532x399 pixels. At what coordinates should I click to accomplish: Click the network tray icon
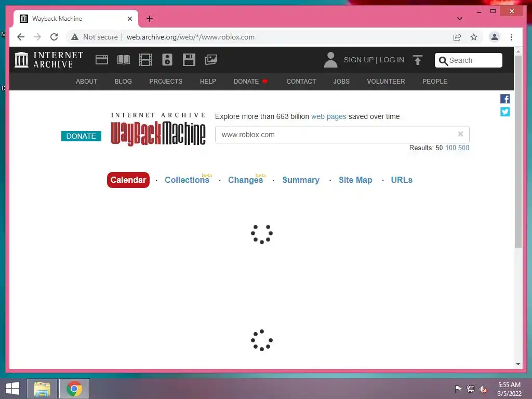471,389
